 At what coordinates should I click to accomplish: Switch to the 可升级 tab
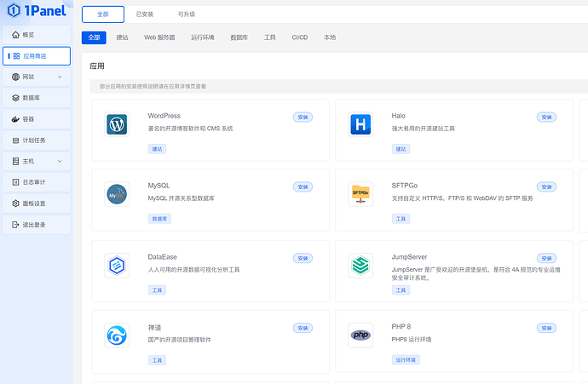(187, 14)
